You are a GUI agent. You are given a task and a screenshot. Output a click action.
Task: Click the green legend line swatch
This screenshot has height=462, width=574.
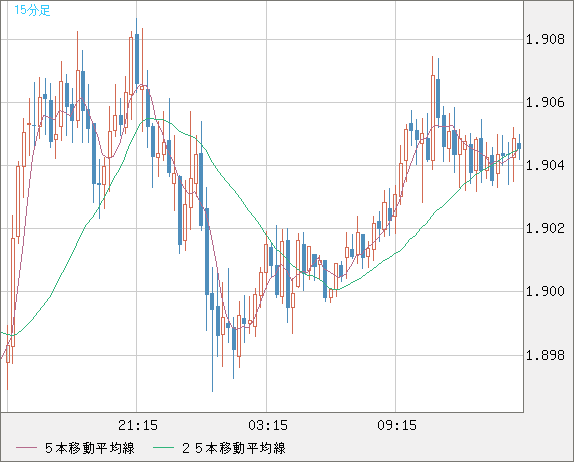tap(163, 448)
